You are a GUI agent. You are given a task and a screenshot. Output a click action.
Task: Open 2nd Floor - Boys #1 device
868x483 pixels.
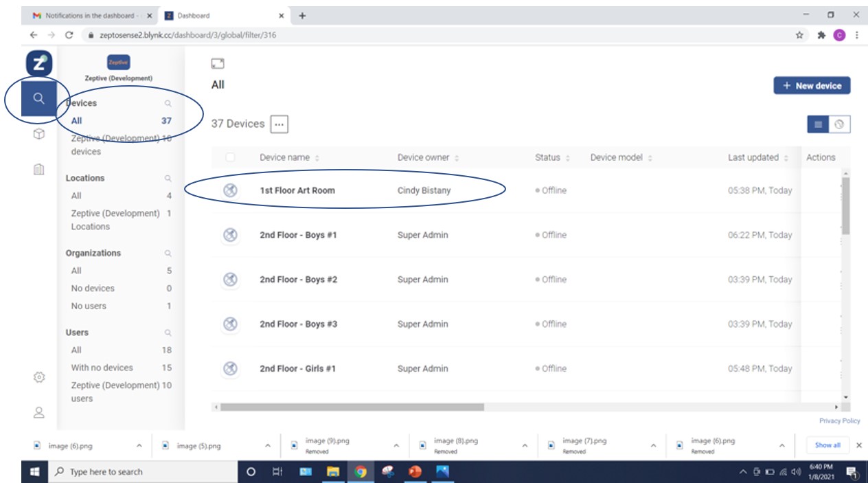pos(298,235)
